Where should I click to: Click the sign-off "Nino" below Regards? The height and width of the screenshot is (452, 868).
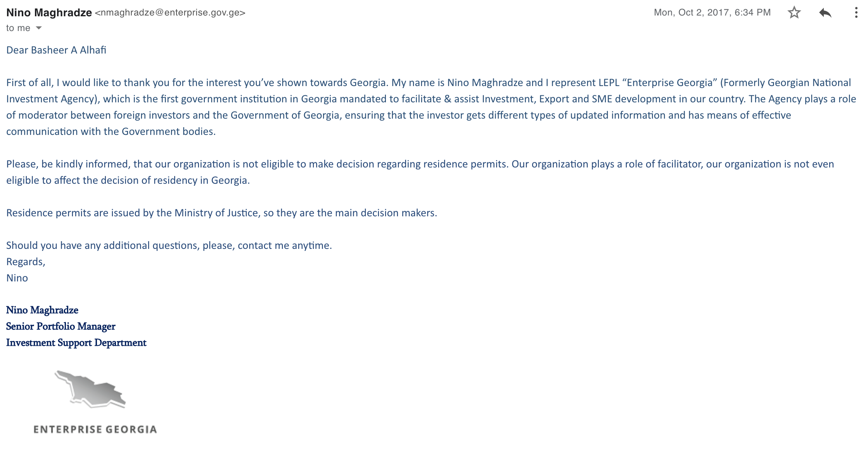[x=17, y=278]
